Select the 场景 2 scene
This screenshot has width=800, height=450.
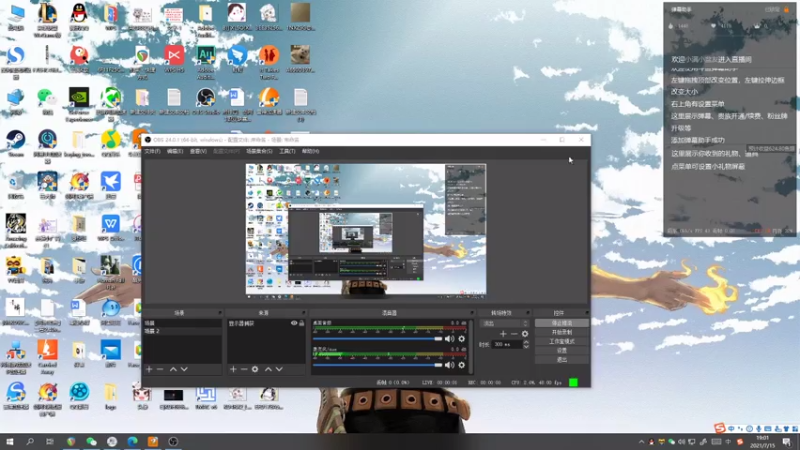pyautogui.click(x=182, y=331)
